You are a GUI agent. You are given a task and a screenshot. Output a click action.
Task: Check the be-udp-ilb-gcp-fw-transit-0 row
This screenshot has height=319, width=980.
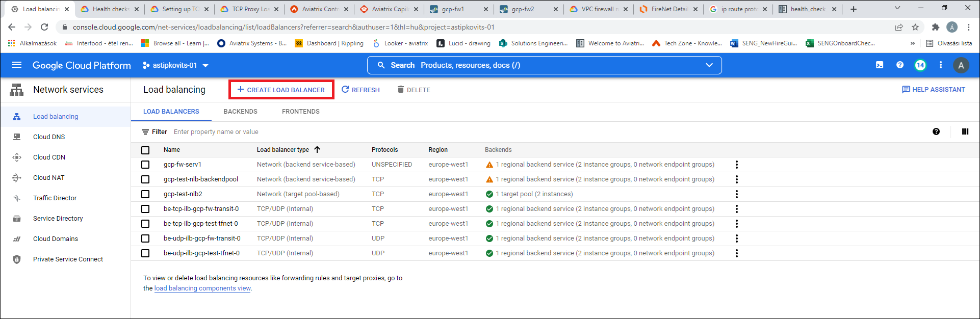pyautogui.click(x=145, y=238)
